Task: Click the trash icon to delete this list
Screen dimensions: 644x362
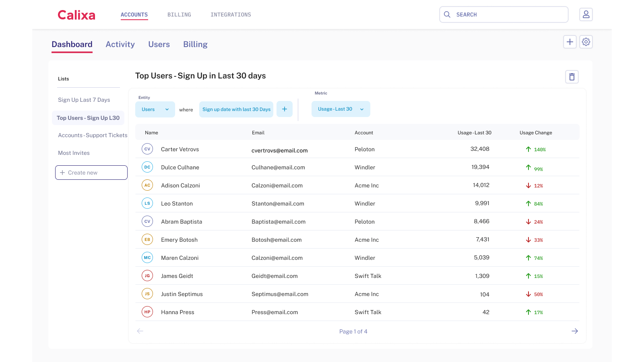Action: (x=572, y=76)
